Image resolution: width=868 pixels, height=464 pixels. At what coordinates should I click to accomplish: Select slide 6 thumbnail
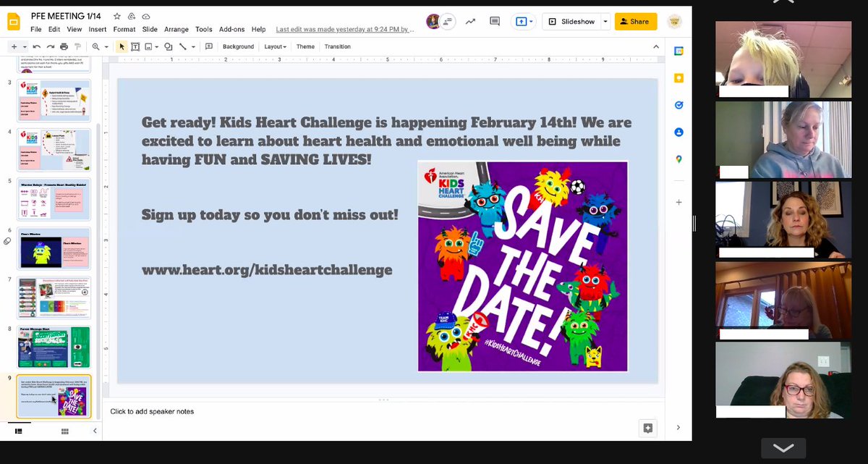coord(54,249)
